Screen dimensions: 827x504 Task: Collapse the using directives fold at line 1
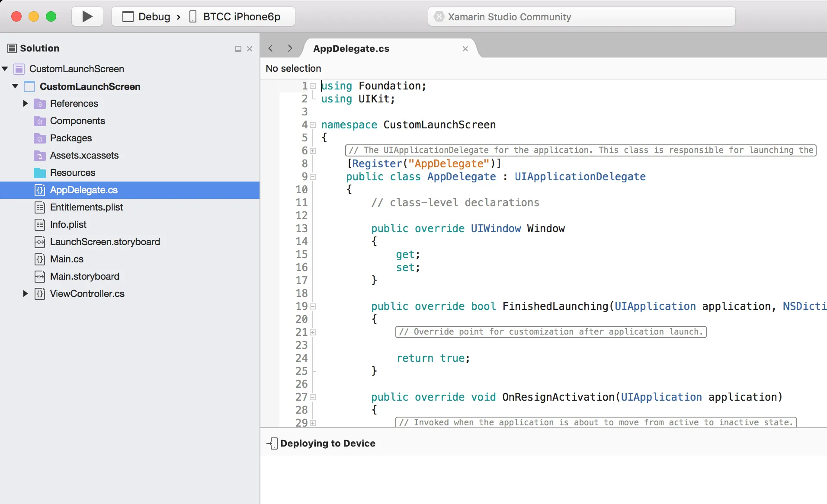[x=313, y=86]
